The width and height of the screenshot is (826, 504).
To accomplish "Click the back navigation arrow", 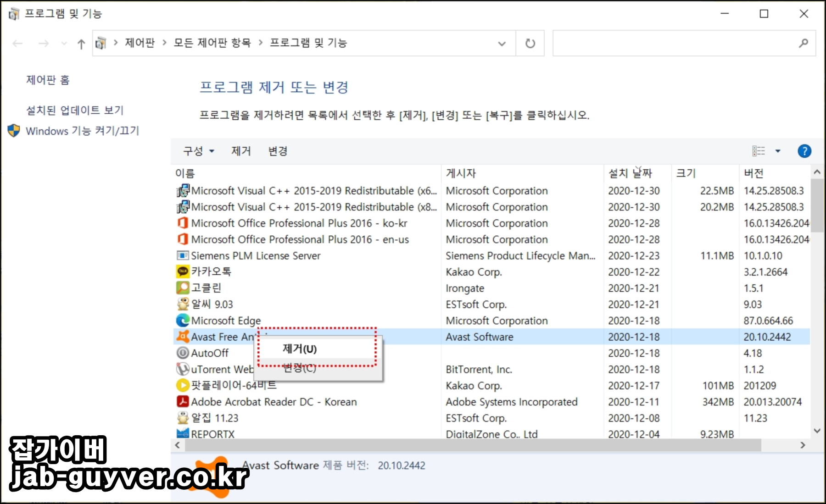I will pyautogui.click(x=18, y=44).
